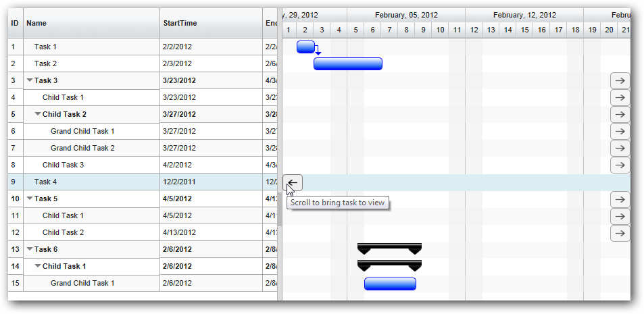Viewport: 644px width, 314px height.
Task: Select the Task 6 black summary bar
Action: (x=389, y=248)
